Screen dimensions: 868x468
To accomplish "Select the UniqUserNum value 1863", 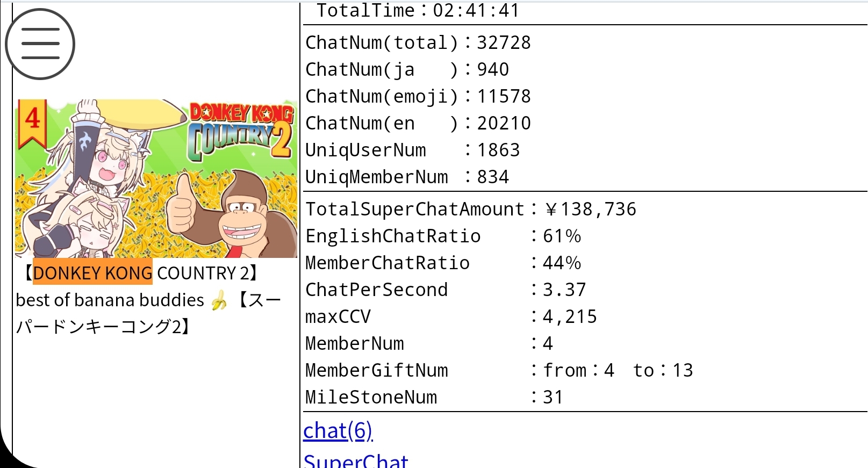I will point(498,150).
